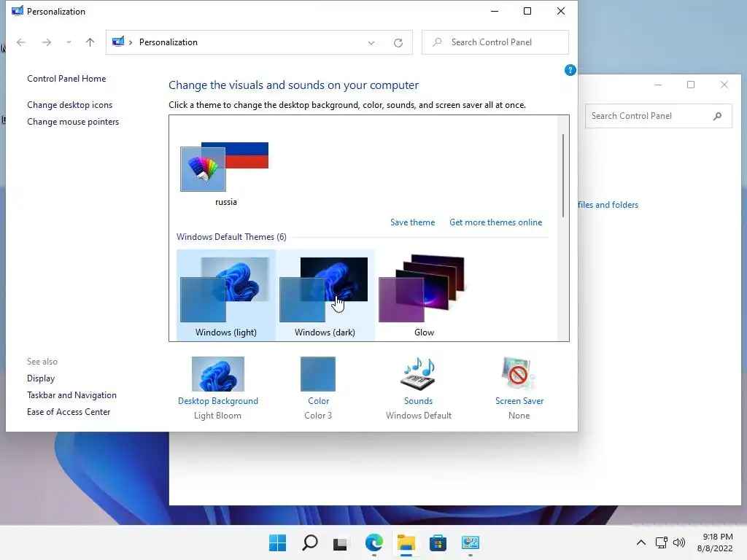The width and height of the screenshot is (747, 560).
Task: Launch Microsoft Edge from the taskbar
Action: [374, 542]
